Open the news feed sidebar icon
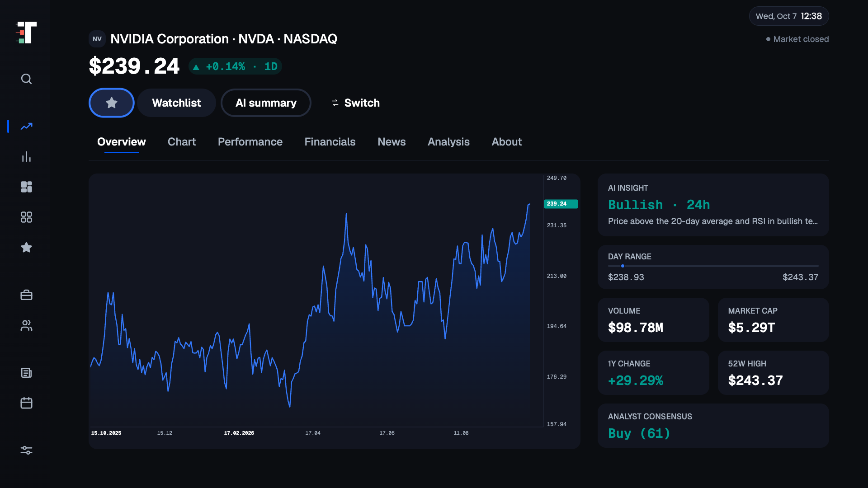The image size is (868, 488). (x=26, y=373)
